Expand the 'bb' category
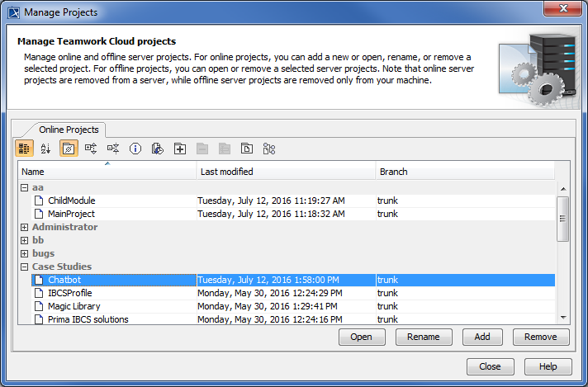588x387 pixels. pyautogui.click(x=25, y=240)
